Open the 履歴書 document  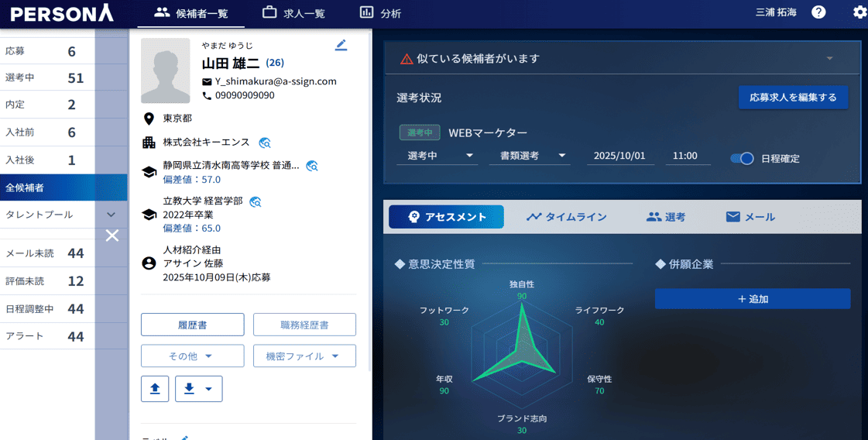192,325
